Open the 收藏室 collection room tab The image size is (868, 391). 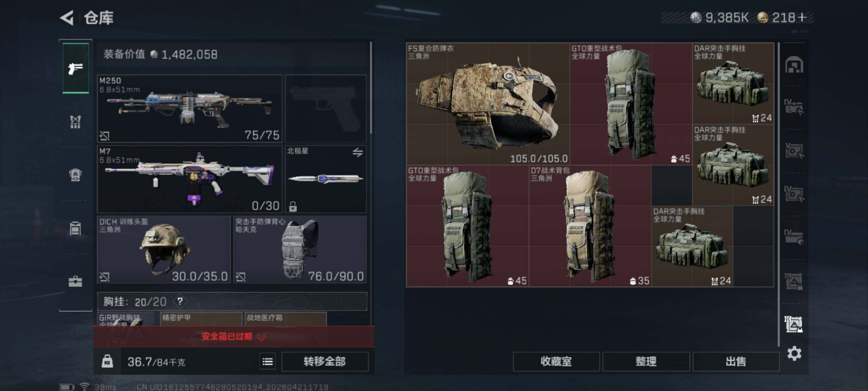(556, 361)
